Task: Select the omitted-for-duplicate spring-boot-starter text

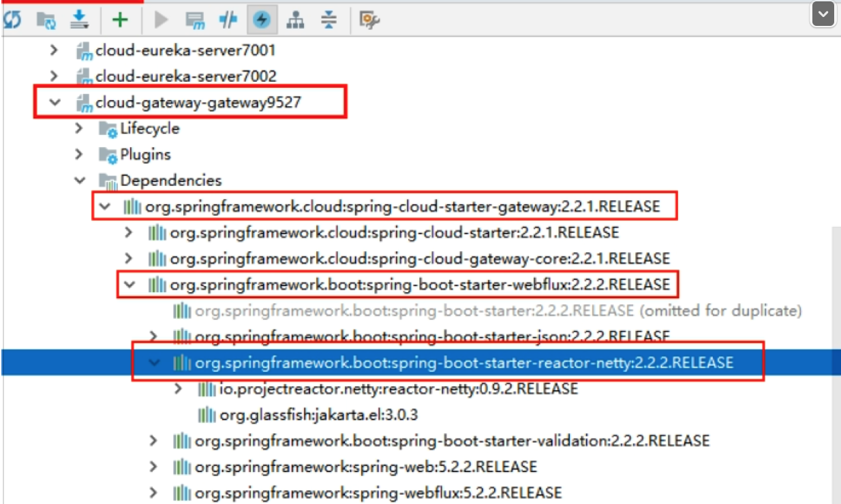Action: 498,311
